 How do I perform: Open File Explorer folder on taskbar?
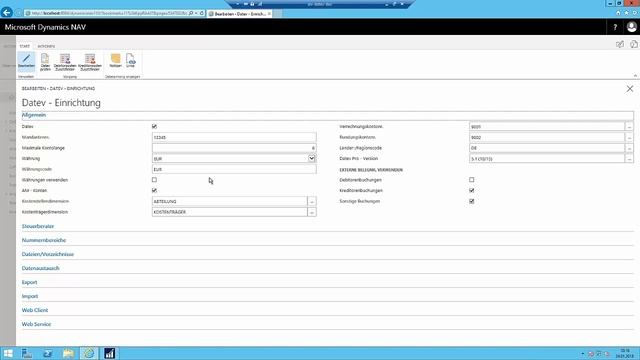(x=68, y=353)
